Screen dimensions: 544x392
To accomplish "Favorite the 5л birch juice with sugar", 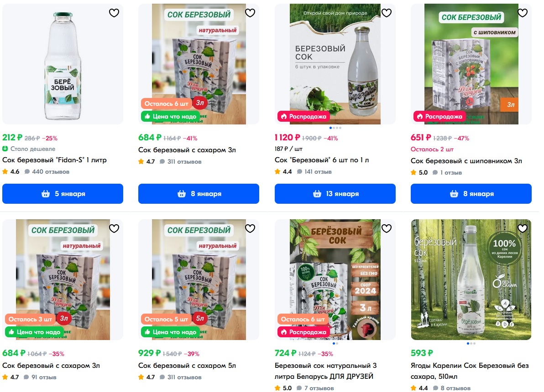I will 250,228.
